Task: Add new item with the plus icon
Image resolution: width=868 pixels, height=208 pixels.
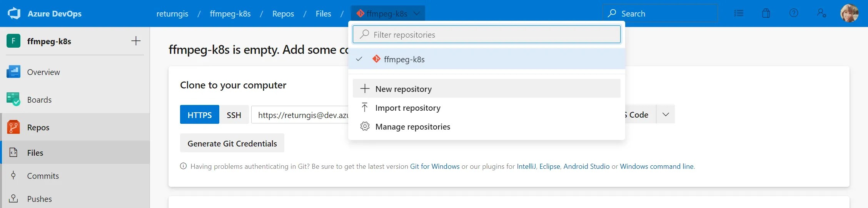Action: (x=136, y=41)
